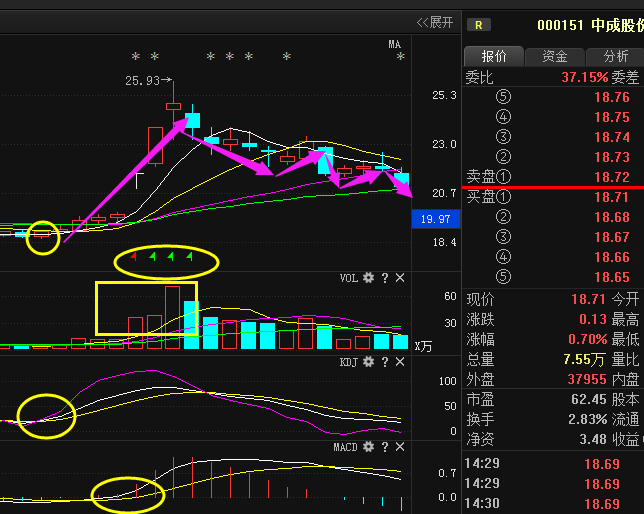Image resolution: width=644 pixels, height=514 pixels.
Task: Click the MA indicator label
Action: click(394, 44)
